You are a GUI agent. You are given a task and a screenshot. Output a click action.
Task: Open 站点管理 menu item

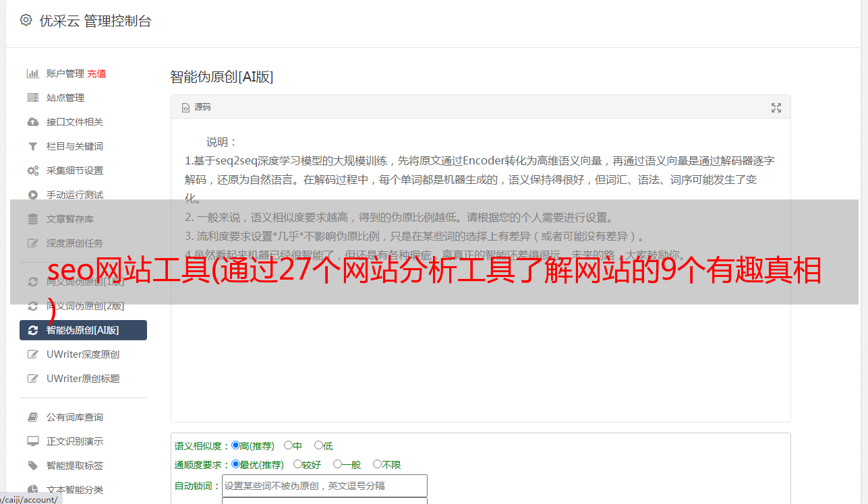click(x=65, y=98)
